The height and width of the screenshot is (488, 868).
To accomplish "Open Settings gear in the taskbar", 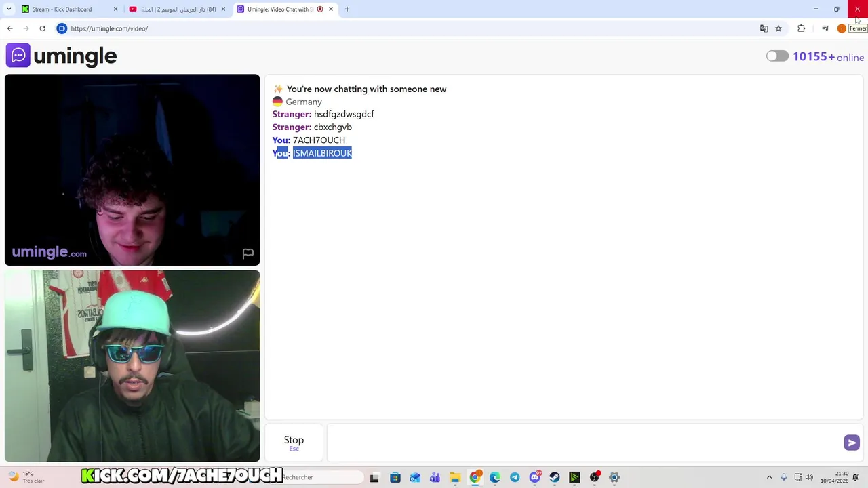I will click(x=614, y=477).
